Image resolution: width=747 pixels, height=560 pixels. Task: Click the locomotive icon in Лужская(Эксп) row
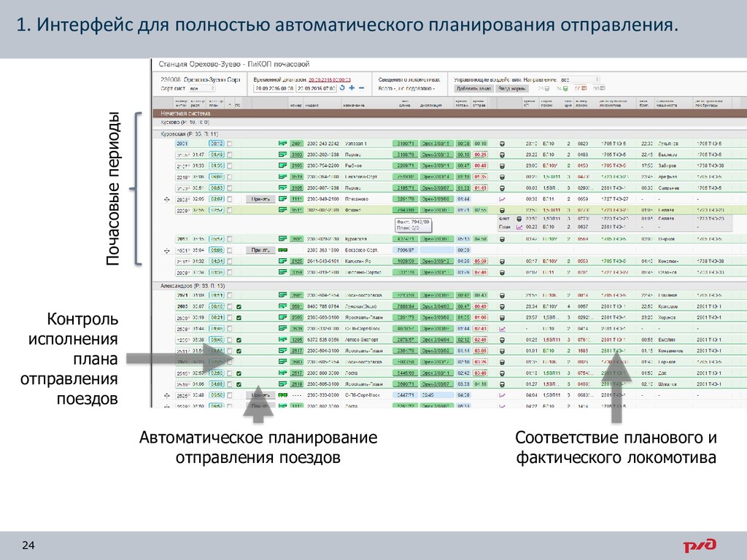tap(502, 307)
